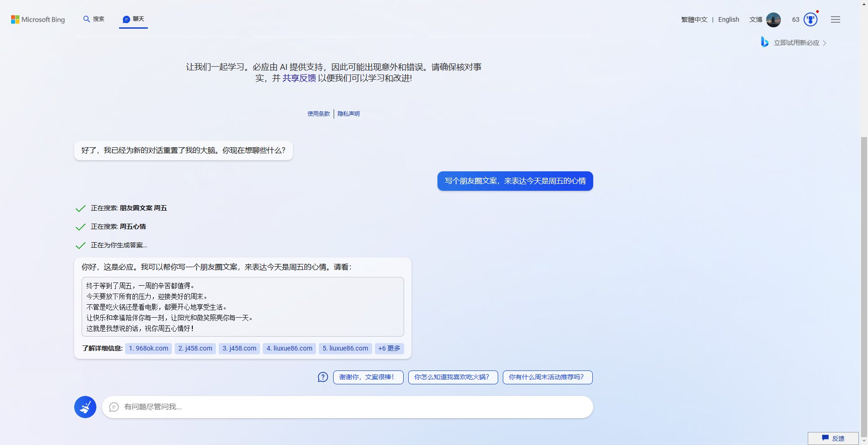Expand the '+6 更多' sources
868x445 pixels.
[389, 349]
